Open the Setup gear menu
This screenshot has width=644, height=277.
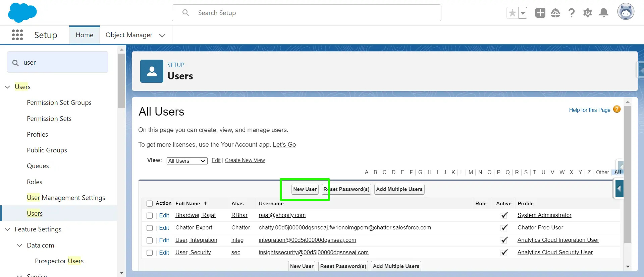pos(587,13)
